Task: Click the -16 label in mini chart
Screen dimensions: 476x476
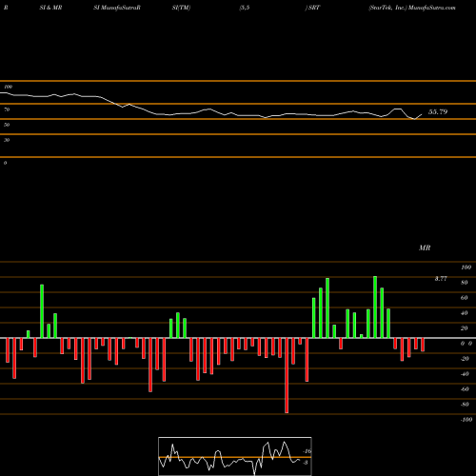Action: pyautogui.click(x=307, y=451)
